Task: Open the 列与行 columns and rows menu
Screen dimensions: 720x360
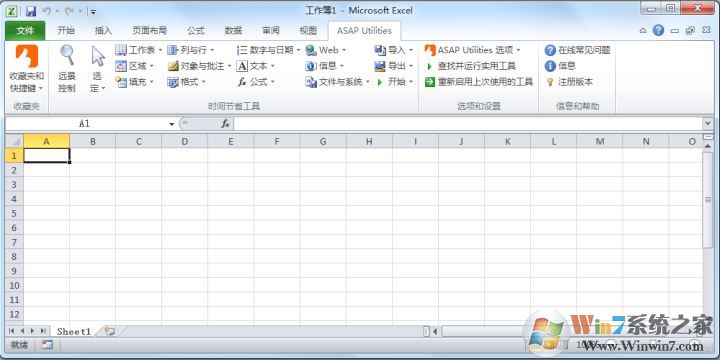Action: (191, 50)
